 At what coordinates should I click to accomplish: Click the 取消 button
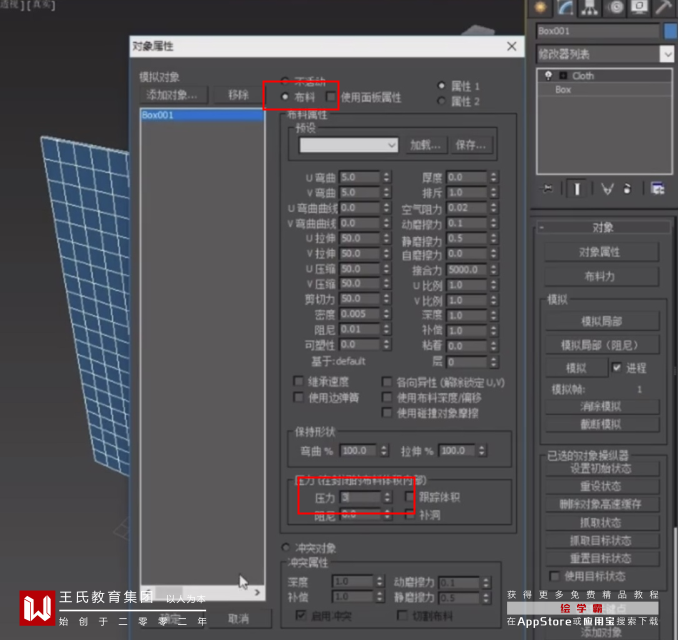pos(239,619)
